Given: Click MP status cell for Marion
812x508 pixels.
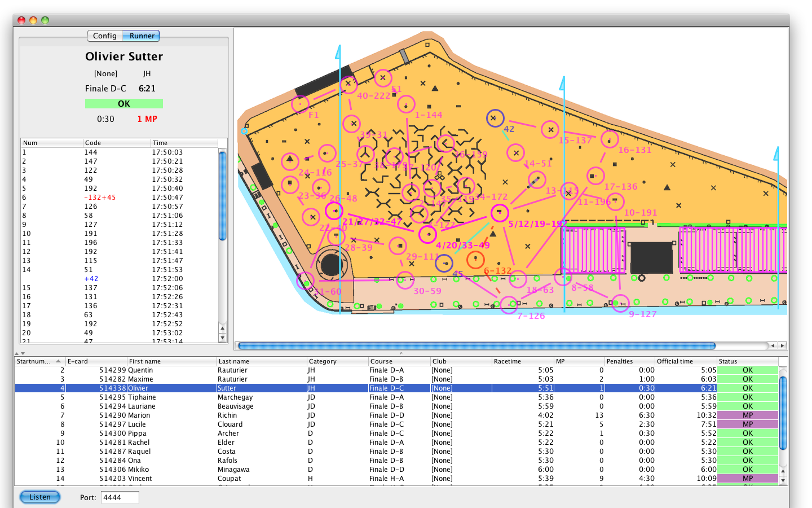Looking at the screenshot, I should pyautogui.click(x=747, y=415).
